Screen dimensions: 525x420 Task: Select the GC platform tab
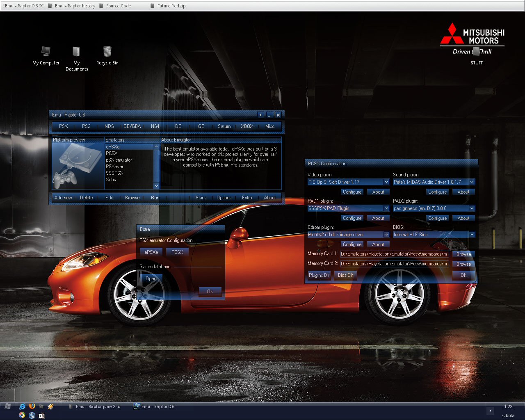(x=201, y=126)
